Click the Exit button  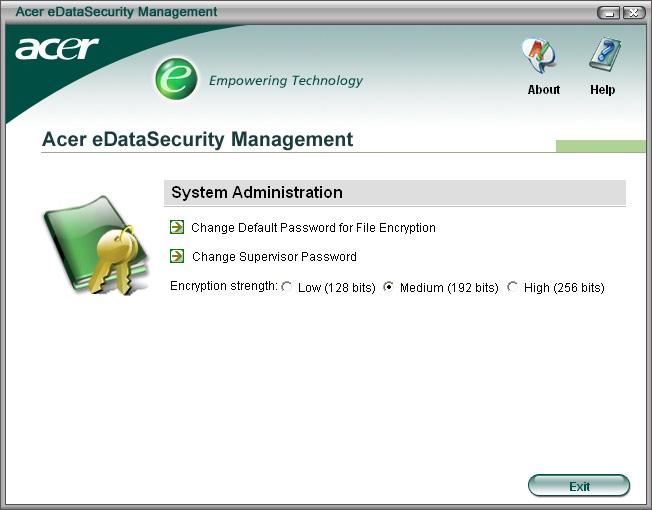[579, 485]
